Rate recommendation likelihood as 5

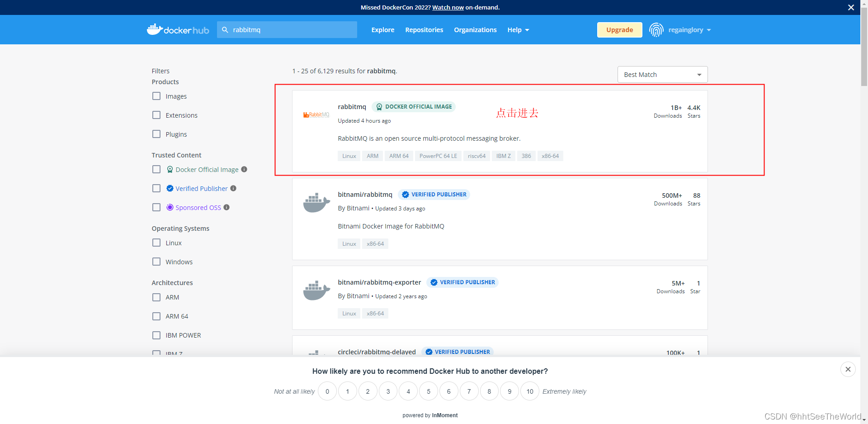coord(429,391)
